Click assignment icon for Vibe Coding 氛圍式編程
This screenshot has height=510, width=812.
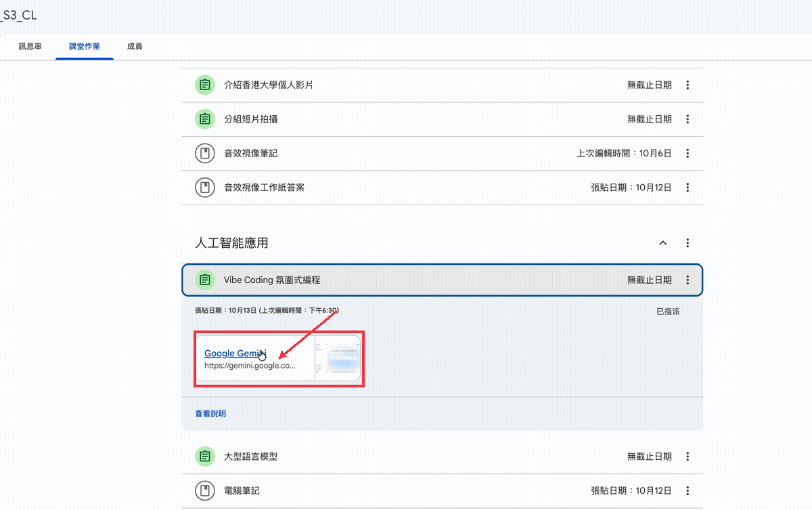204,280
